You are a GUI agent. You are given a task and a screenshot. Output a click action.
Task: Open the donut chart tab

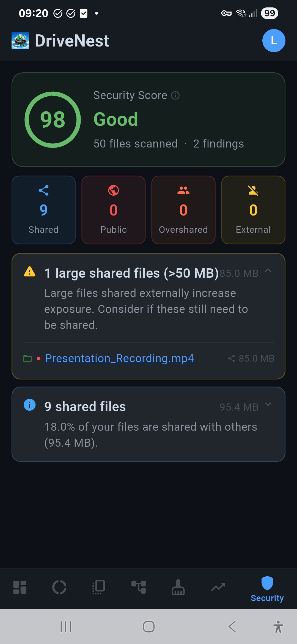pyautogui.click(x=59, y=587)
